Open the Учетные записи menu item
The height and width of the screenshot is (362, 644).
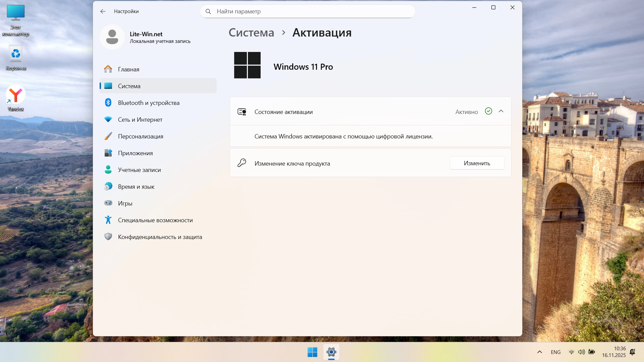click(139, 170)
